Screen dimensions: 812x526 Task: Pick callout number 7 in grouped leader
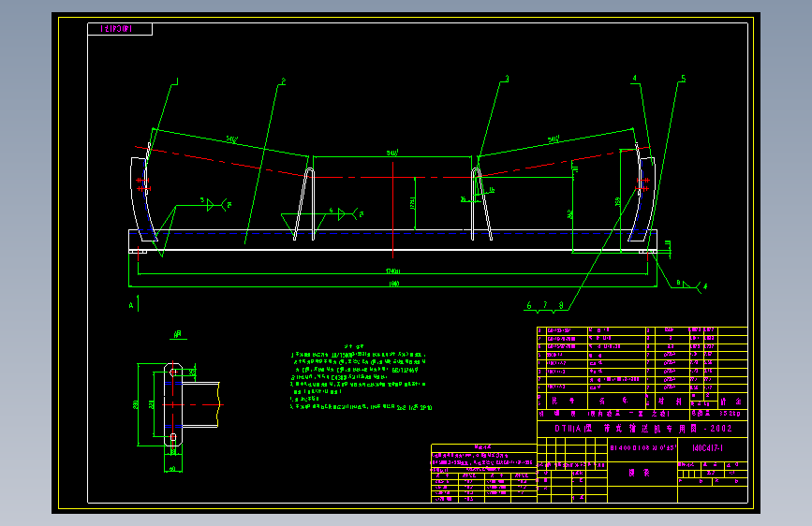(545, 305)
